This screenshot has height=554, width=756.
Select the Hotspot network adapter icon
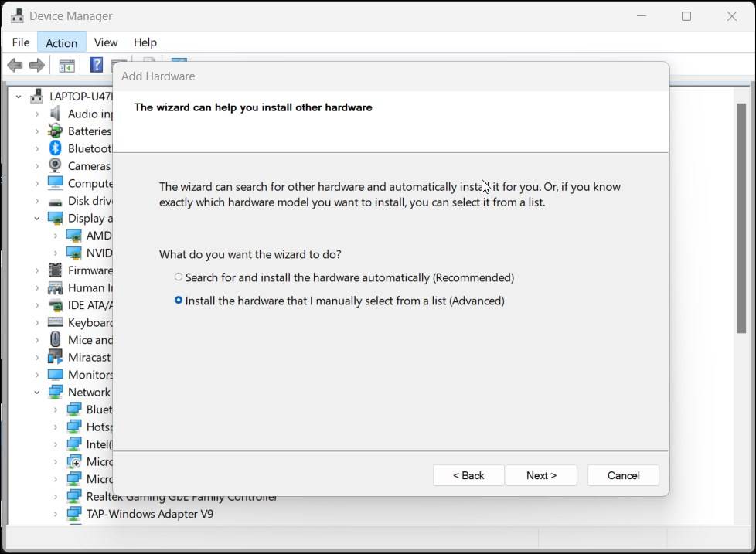(x=73, y=427)
